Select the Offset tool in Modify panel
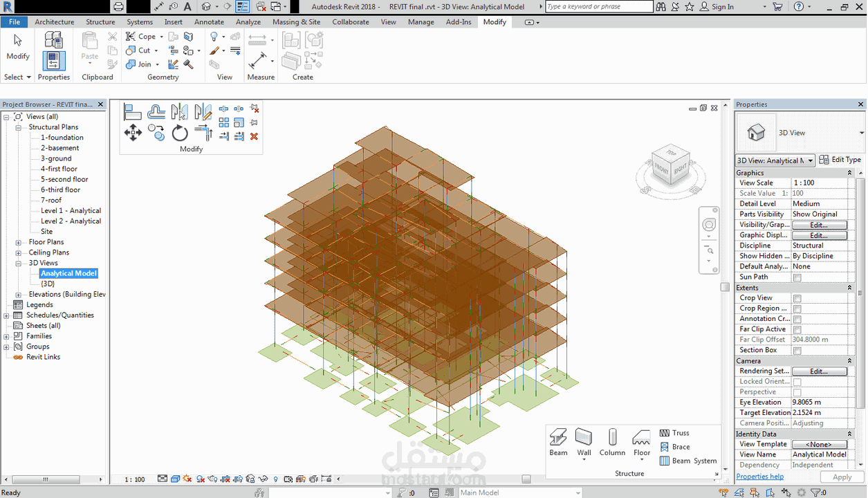868x498 pixels. pos(156,112)
